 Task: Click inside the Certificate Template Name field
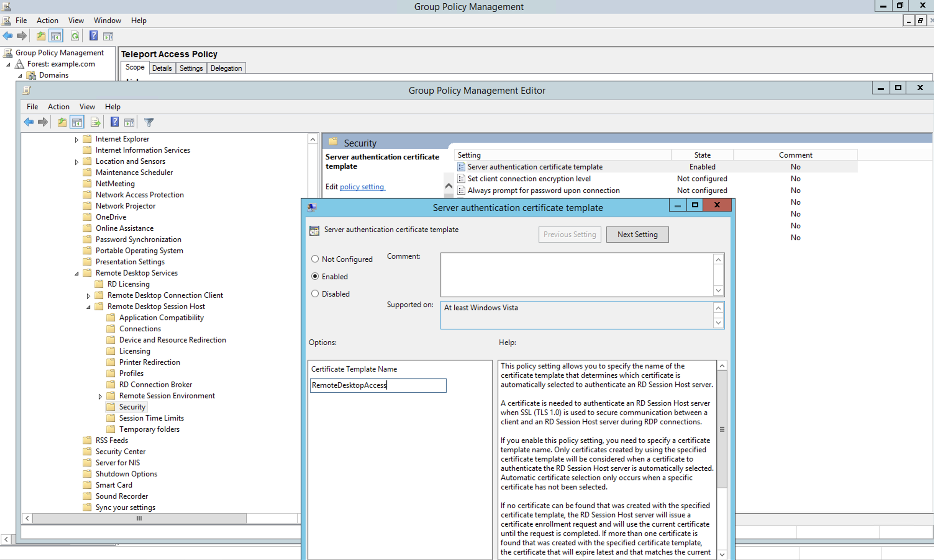(378, 385)
